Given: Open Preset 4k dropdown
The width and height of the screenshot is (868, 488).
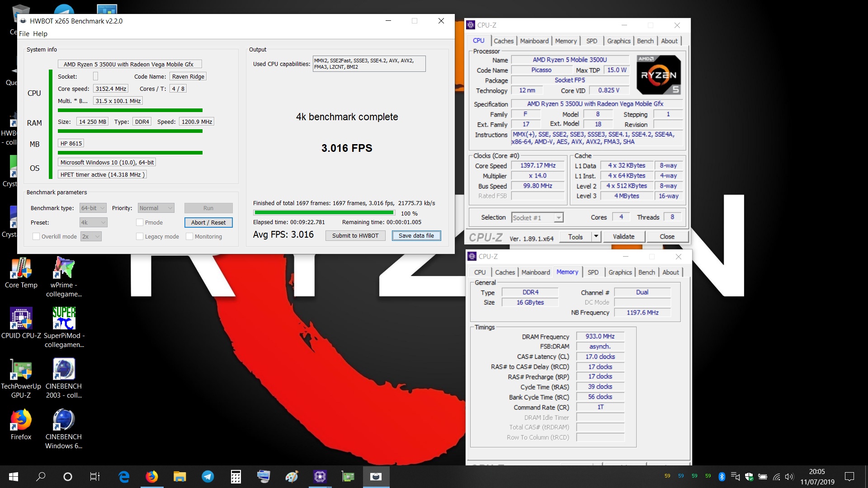Looking at the screenshot, I should [94, 222].
